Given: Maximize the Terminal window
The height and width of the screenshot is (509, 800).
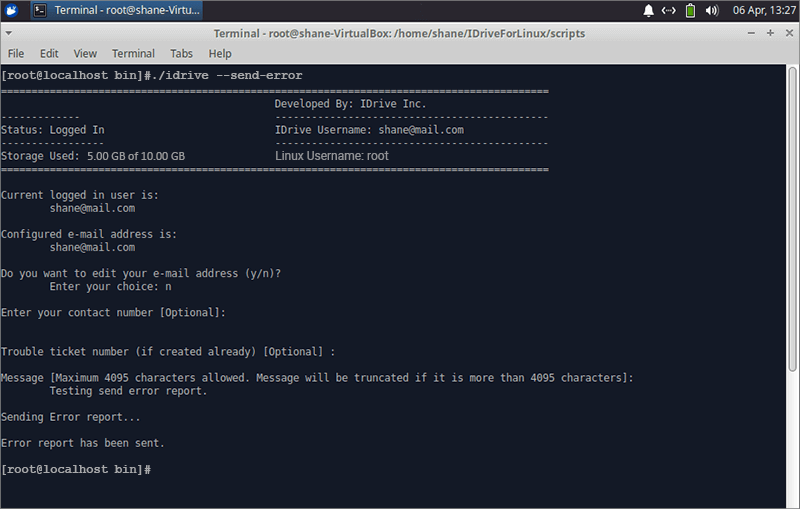Looking at the screenshot, I should point(770,33).
